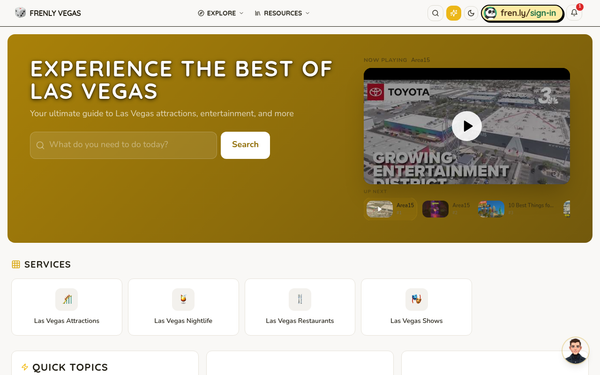Expand the Resources menu

[282, 13]
